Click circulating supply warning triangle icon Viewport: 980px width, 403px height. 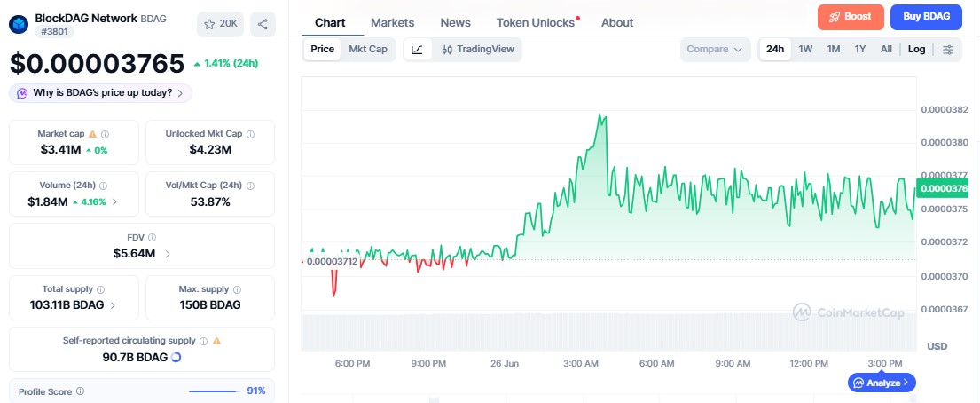217,341
